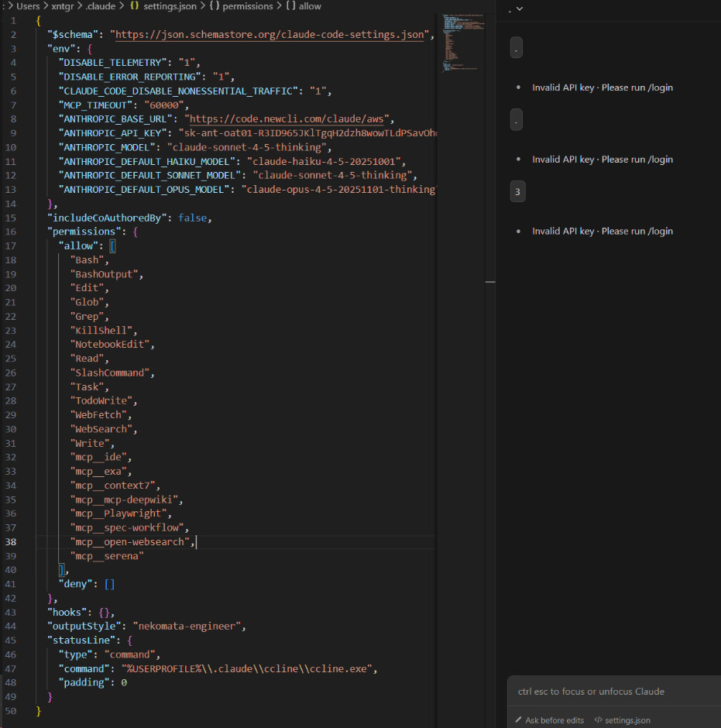Click the "DISABLE_ERROR_REPORTING" key
This screenshot has height=728, width=721.
(129, 77)
